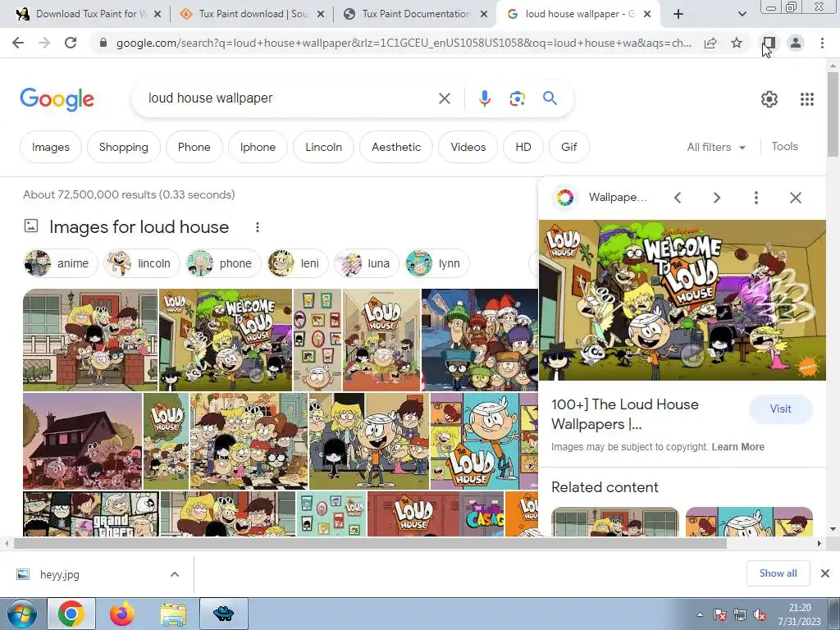
Task: Click Show all downloads button
Action: 778,573
